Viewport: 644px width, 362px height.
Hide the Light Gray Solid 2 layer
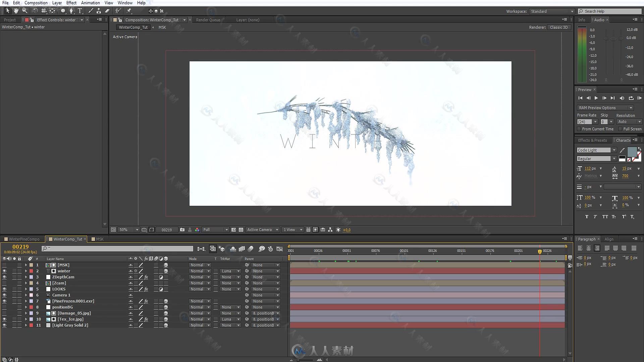coord(4,325)
